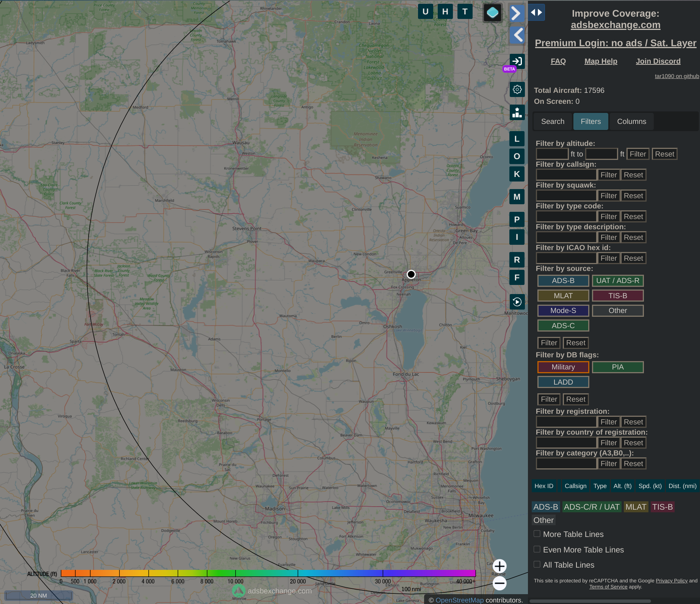Switch to the Search tab

(x=553, y=121)
